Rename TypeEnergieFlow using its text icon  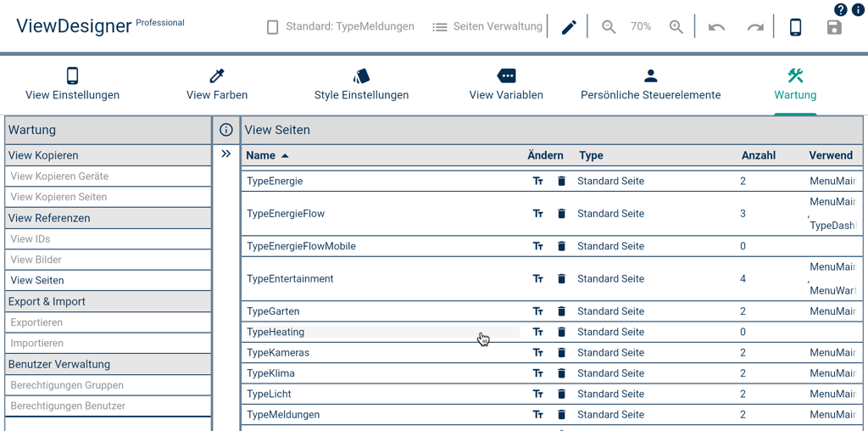tap(537, 213)
